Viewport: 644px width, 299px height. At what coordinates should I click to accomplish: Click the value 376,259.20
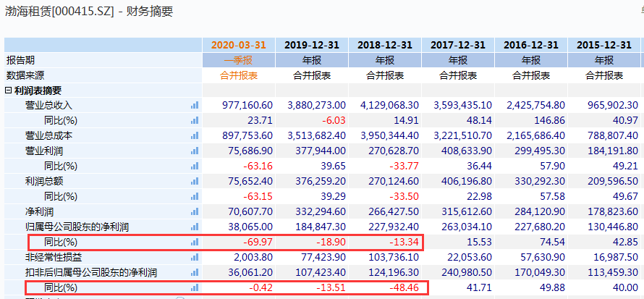321,181
